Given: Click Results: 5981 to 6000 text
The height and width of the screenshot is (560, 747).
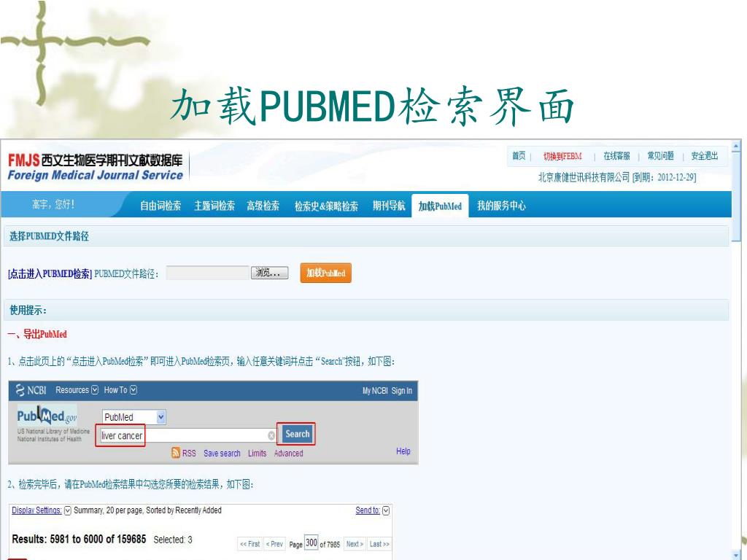Looking at the screenshot, I should click(79, 539).
